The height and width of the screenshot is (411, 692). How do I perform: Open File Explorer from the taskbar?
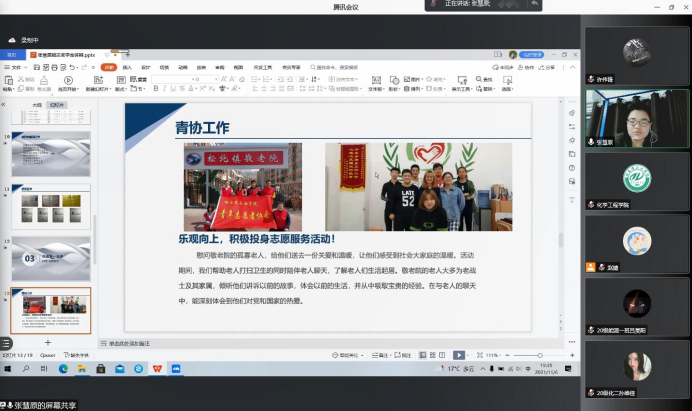[82, 369]
